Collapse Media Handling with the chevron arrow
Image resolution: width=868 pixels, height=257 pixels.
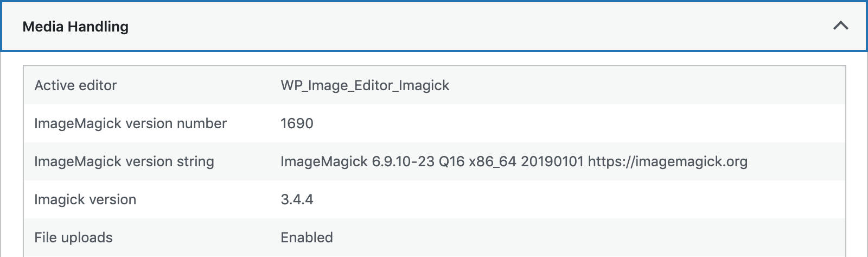pos(840,26)
